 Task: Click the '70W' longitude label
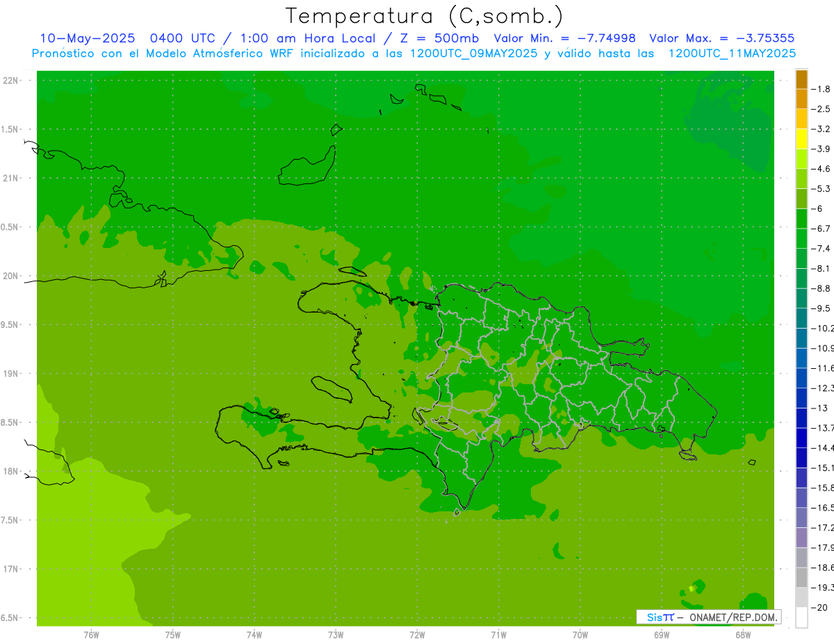coord(580,636)
